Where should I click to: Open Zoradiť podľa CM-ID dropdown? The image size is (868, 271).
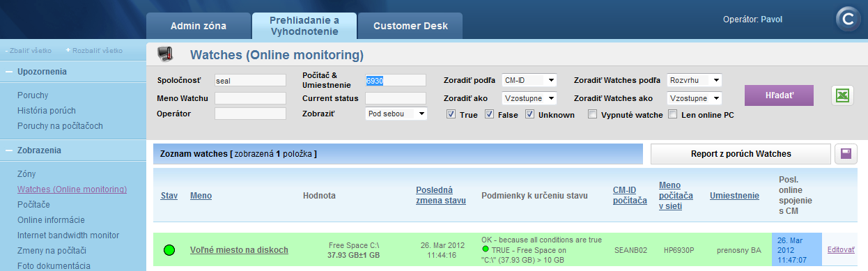529,80
